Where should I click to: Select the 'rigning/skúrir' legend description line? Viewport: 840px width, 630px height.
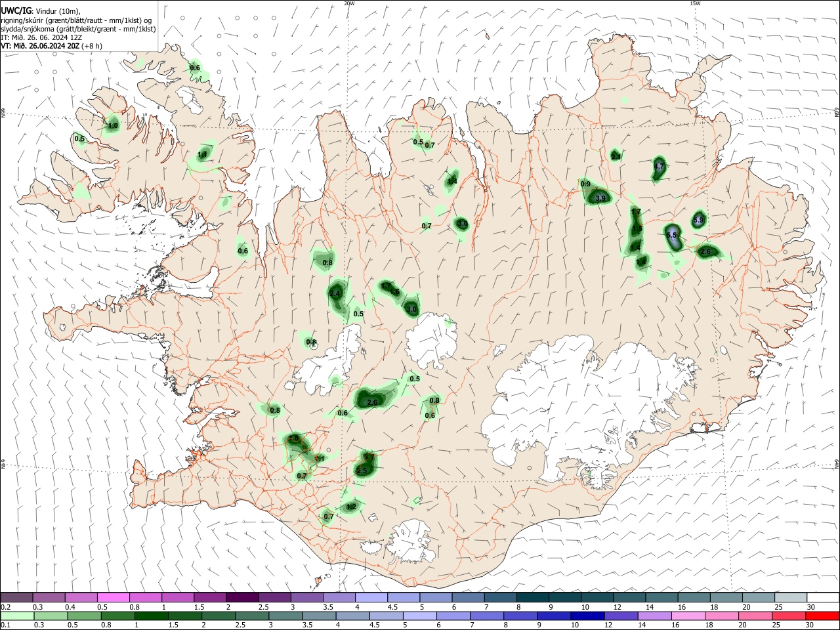tap(76, 20)
